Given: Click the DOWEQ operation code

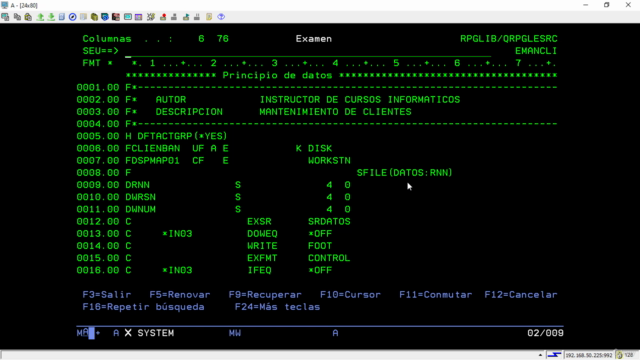Looking at the screenshot, I should pos(262,234).
